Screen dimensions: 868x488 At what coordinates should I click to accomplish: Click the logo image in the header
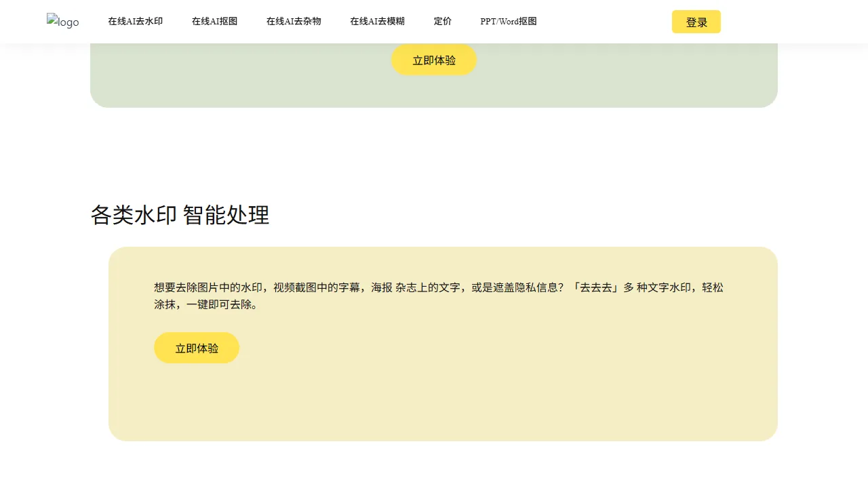pos(62,22)
